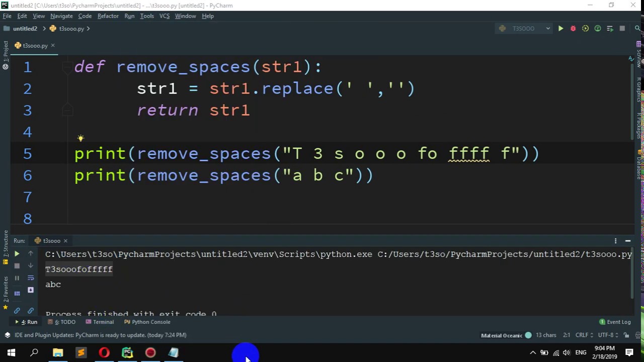Screen dimensions: 644x362
Task: Jump down the stack trace with the arrow
Action: [31, 266]
